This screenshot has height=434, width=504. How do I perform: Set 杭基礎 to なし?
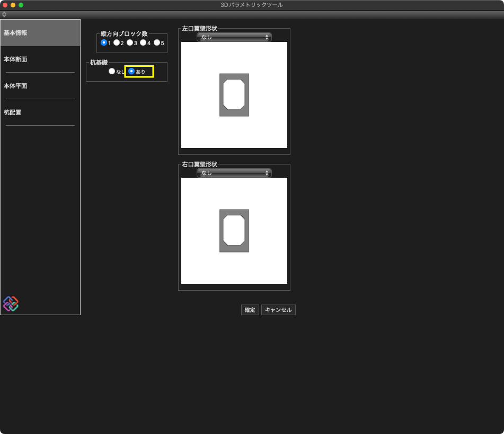tap(112, 71)
